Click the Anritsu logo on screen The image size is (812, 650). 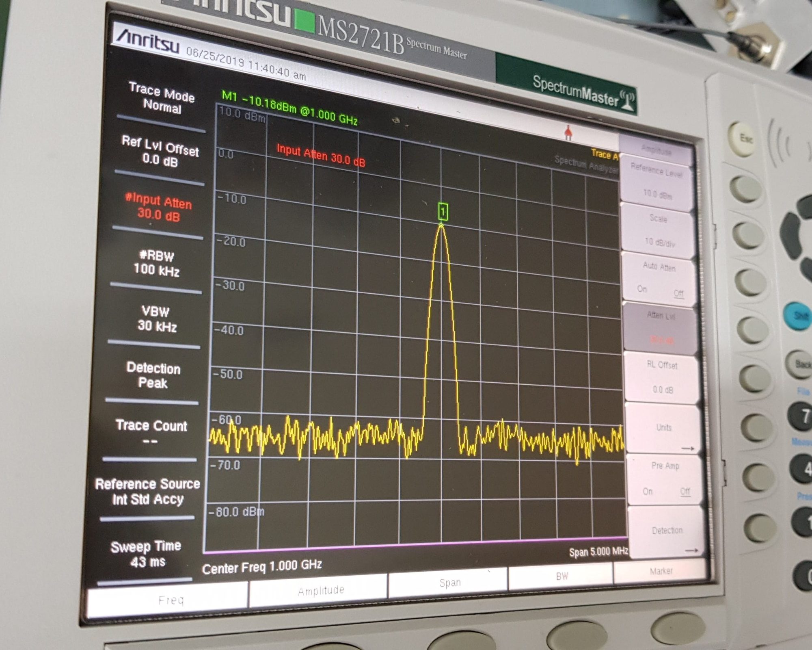coord(148,41)
